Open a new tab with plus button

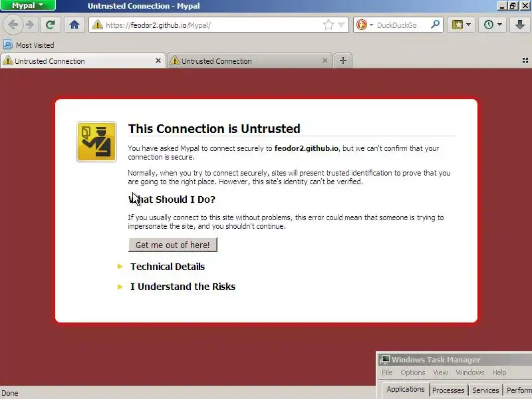pos(343,61)
